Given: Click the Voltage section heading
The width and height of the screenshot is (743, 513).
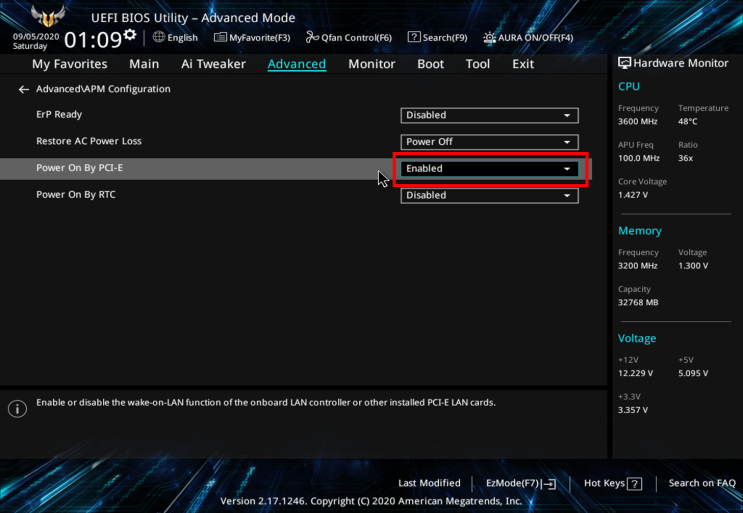Looking at the screenshot, I should (x=637, y=338).
